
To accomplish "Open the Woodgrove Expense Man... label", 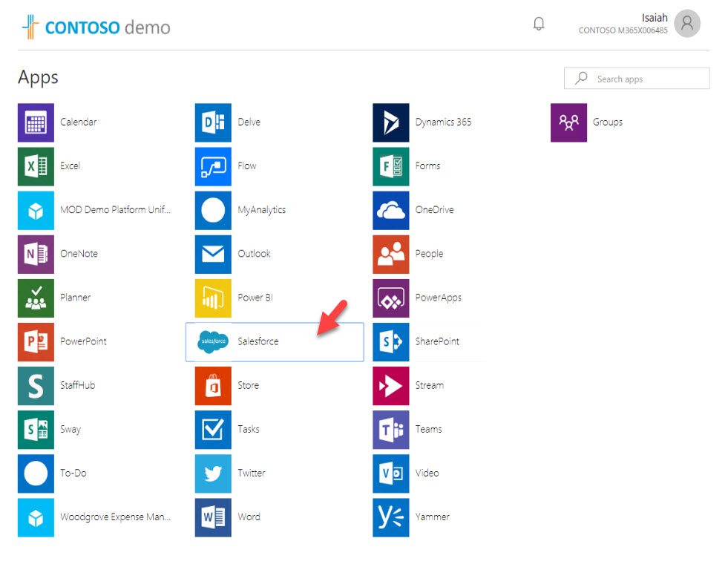I will tap(116, 517).
